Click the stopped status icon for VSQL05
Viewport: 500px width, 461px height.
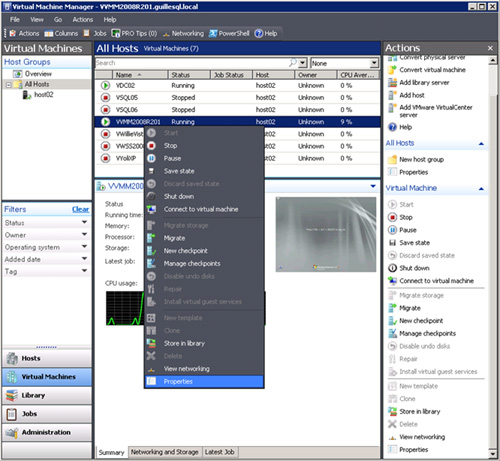click(x=105, y=98)
